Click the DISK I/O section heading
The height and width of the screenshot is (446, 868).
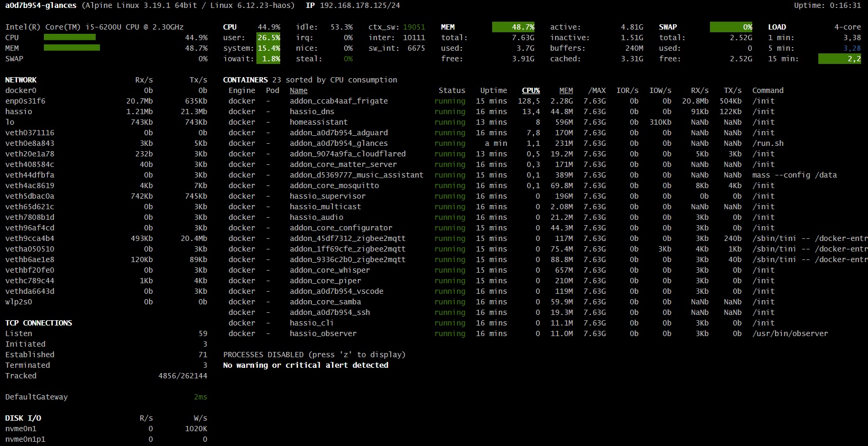[x=23, y=418]
